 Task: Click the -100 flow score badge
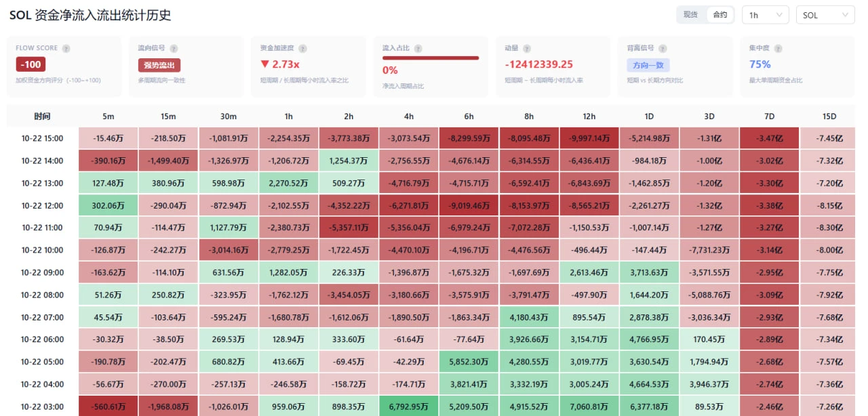click(x=31, y=65)
